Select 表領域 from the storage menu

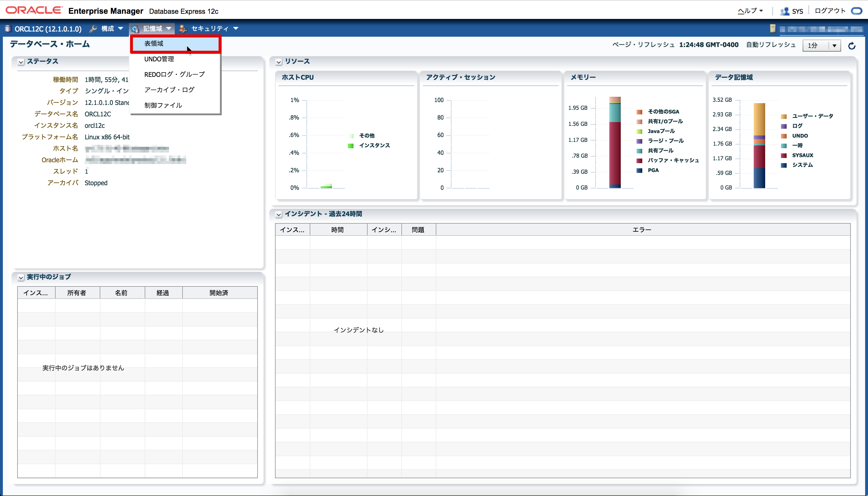154,44
